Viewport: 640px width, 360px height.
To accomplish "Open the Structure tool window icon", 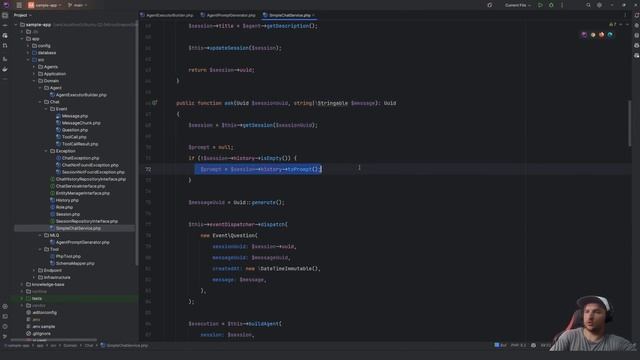I will coord(5,59).
